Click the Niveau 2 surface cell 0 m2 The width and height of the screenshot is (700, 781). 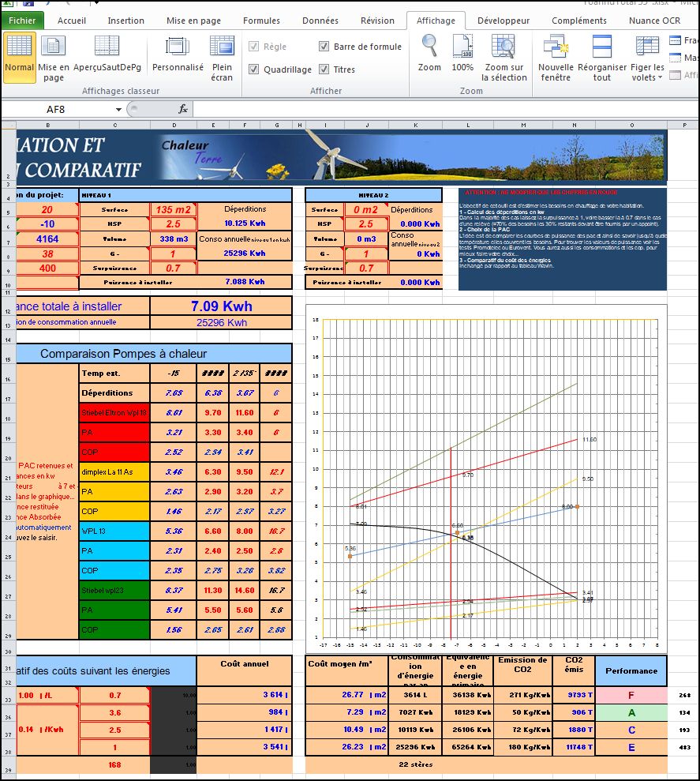[366, 210]
